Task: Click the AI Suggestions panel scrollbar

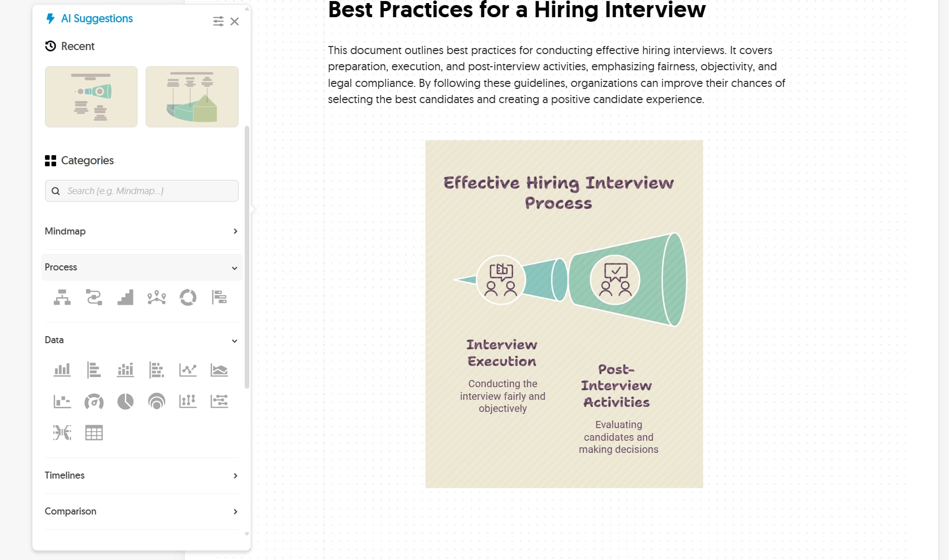Action: (247, 258)
